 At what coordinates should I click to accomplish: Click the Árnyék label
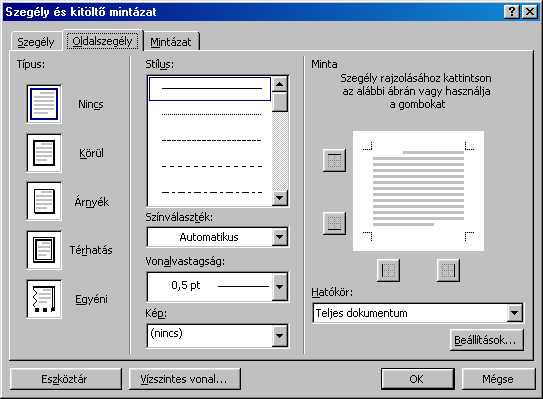point(91,202)
